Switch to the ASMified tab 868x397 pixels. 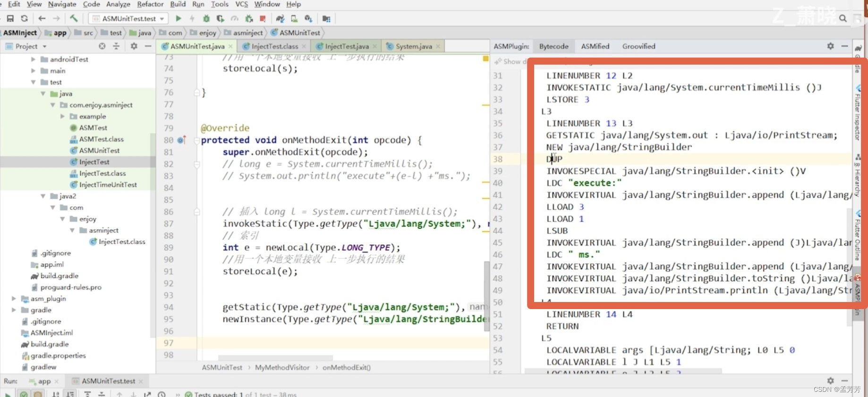pyautogui.click(x=595, y=46)
